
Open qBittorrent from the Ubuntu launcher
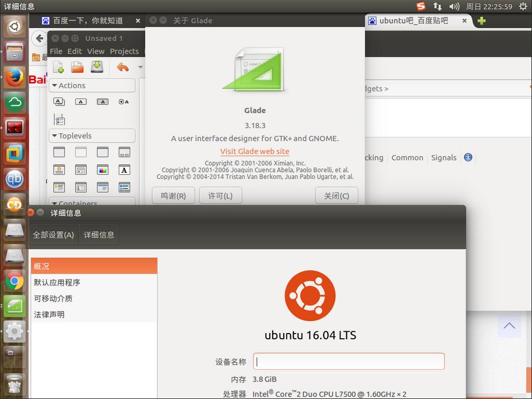click(x=14, y=179)
